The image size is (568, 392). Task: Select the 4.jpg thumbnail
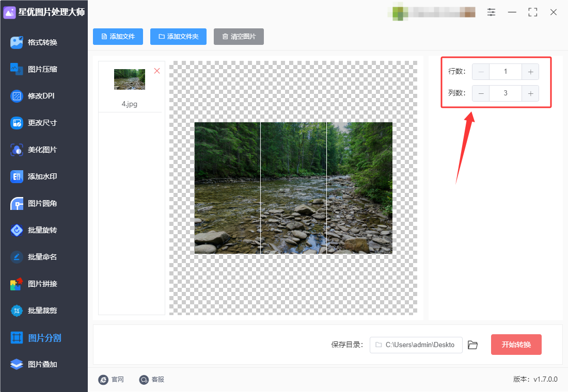[130, 79]
